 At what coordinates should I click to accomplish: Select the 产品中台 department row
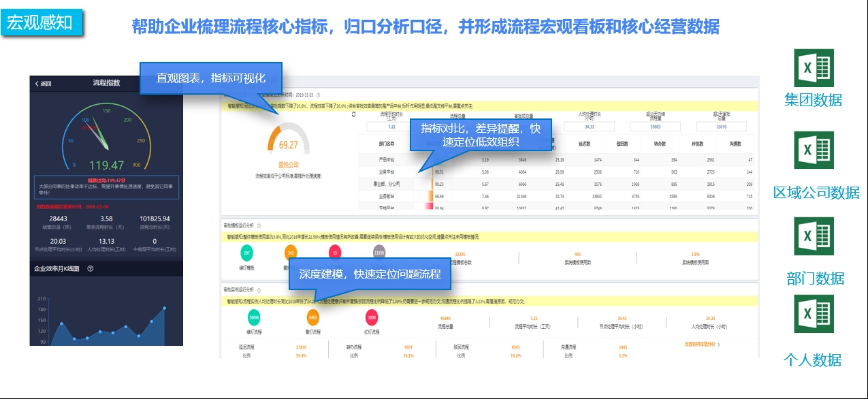tap(558, 159)
